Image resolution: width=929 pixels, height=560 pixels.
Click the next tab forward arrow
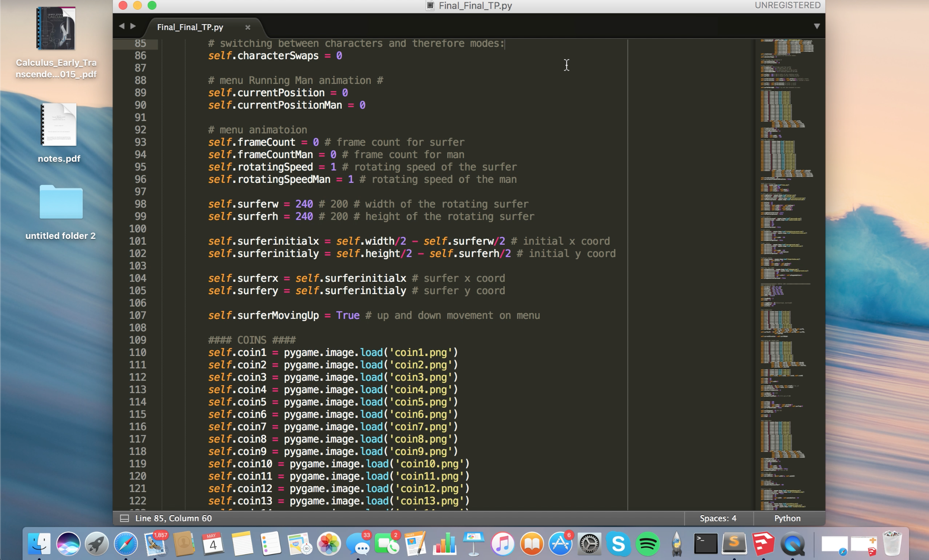[133, 26]
